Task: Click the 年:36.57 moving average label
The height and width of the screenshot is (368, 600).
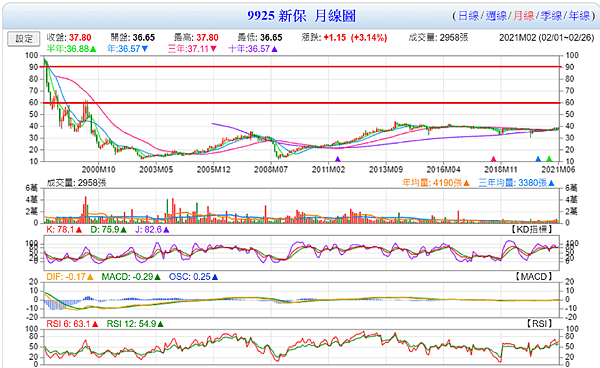Action: (x=128, y=49)
